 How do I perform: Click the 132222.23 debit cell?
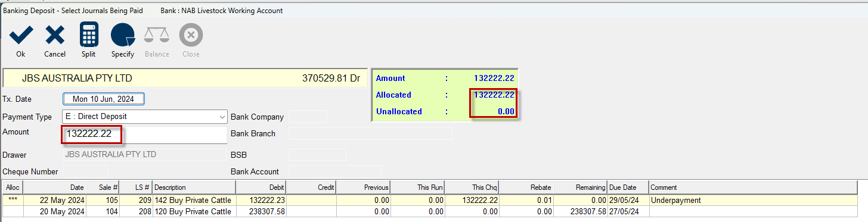[261, 201]
